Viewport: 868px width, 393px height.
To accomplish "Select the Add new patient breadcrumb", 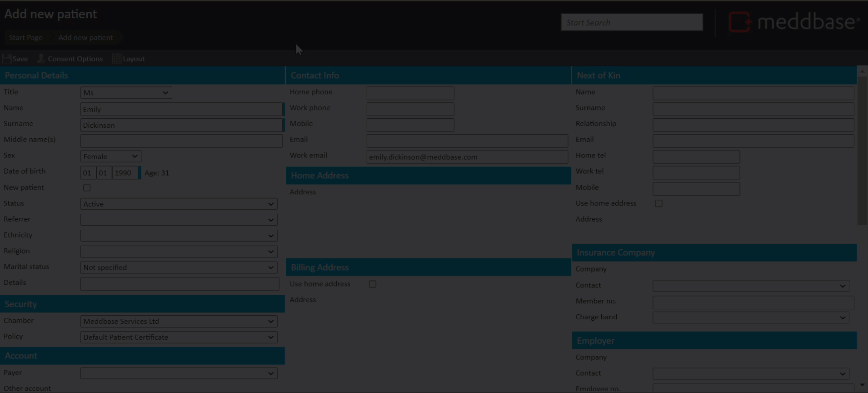I will pyautogui.click(x=85, y=38).
